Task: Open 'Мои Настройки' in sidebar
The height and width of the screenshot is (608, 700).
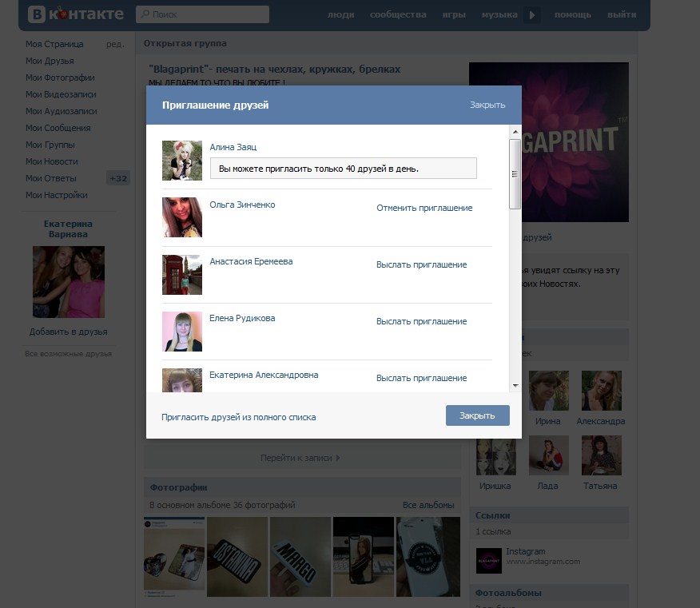Action: 56,195
